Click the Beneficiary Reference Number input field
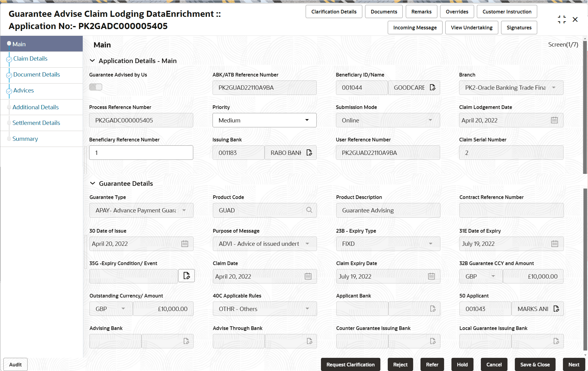 click(x=141, y=152)
